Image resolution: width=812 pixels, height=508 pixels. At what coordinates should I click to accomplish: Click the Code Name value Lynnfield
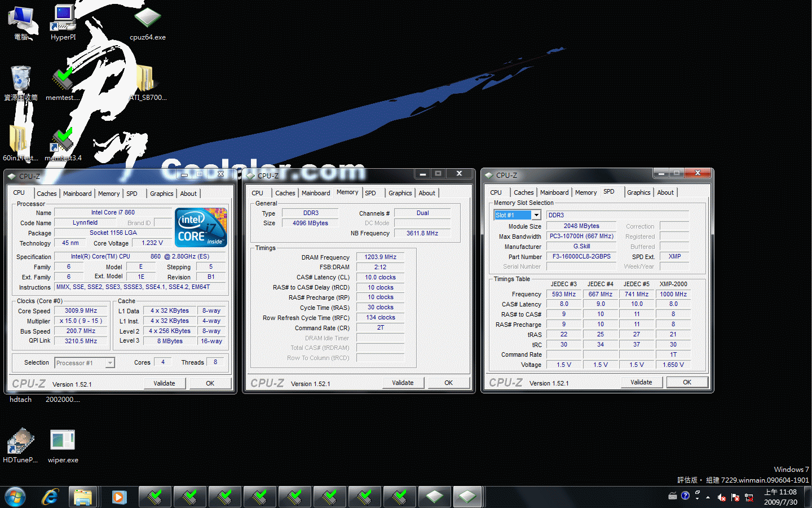coord(85,223)
